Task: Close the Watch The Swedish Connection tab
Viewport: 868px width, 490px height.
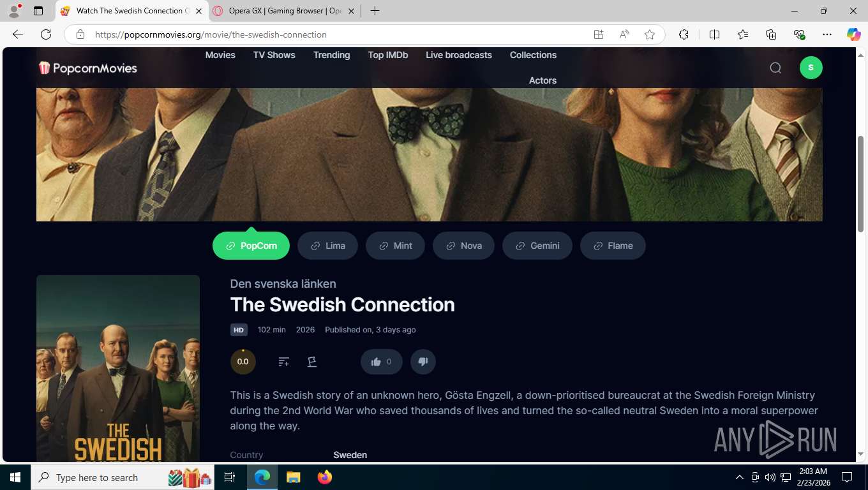Action: [199, 11]
